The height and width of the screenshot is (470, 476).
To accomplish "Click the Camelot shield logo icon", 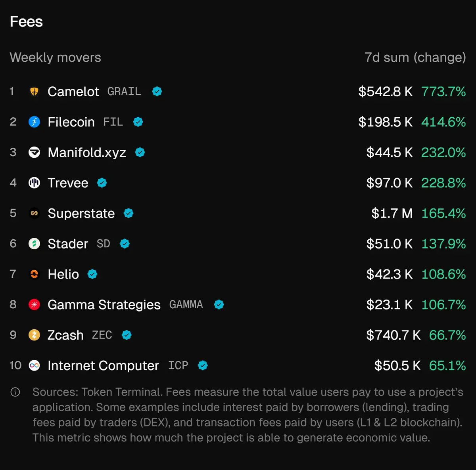I will 35,92.
